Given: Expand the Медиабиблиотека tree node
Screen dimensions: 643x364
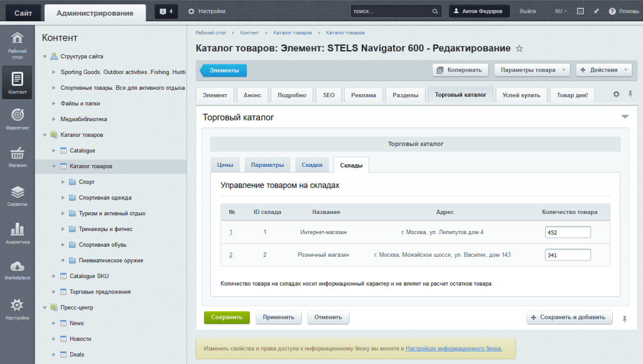Looking at the screenshot, I should pyautogui.click(x=53, y=119).
